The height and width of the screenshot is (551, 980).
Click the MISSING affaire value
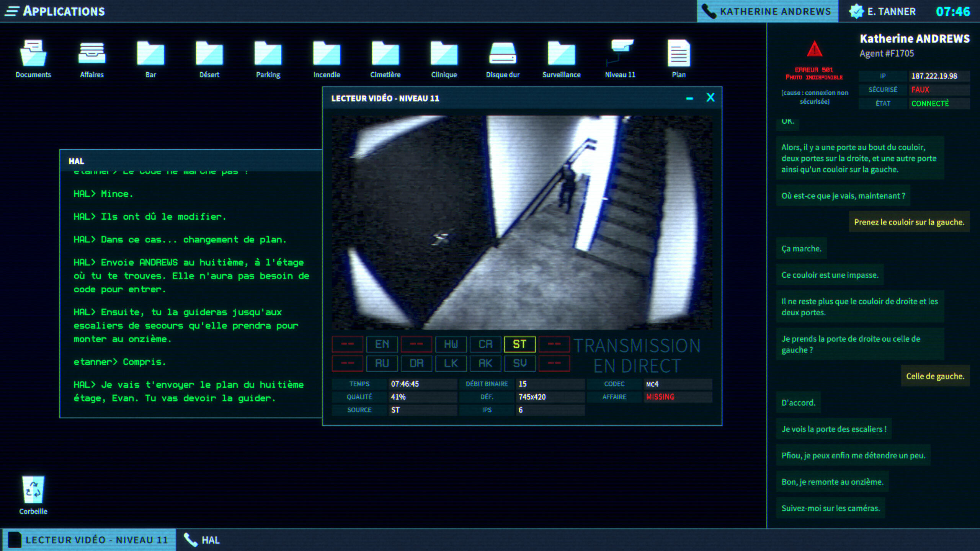pos(678,397)
